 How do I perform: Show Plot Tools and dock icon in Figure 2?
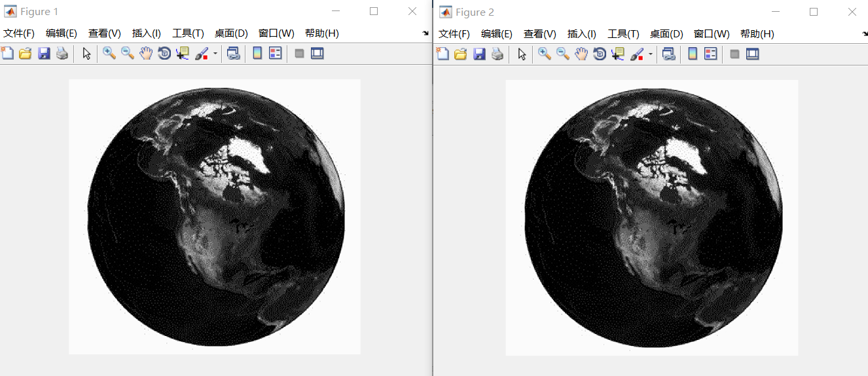click(753, 54)
